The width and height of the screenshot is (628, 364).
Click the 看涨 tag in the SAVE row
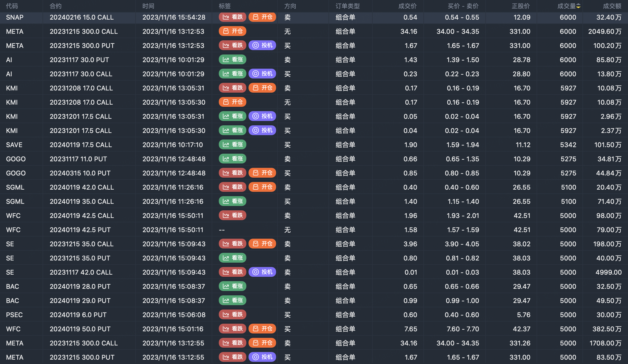(232, 145)
